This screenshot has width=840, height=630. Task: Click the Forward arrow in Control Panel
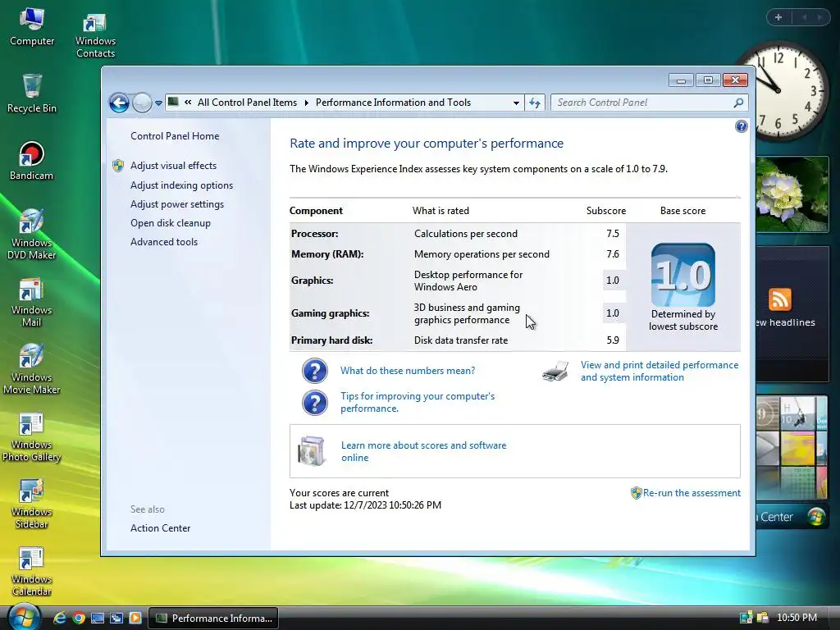142,103
